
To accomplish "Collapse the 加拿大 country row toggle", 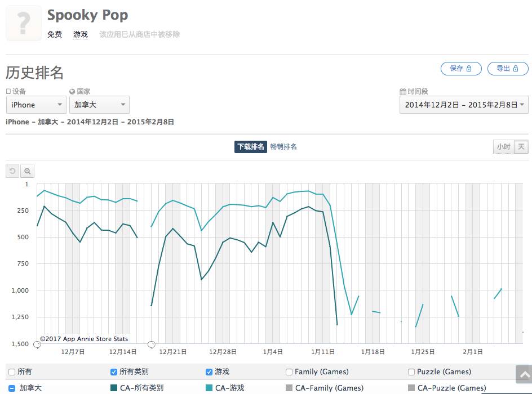I will [12, 388].
